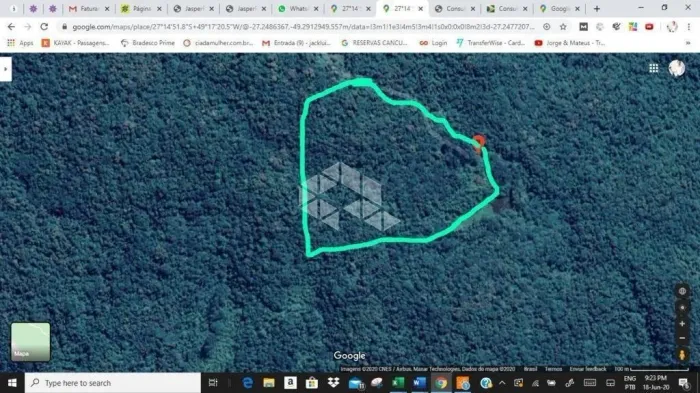This screenshot has height=393, width=700.
Task: Show hidden system tray icons
Action: coord(502,383)
